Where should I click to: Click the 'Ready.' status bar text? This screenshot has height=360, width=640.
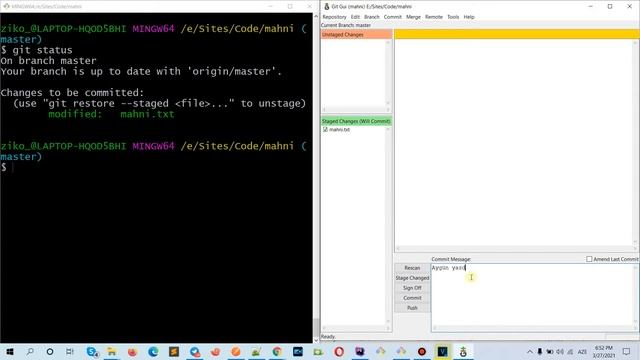click(328, 337)
